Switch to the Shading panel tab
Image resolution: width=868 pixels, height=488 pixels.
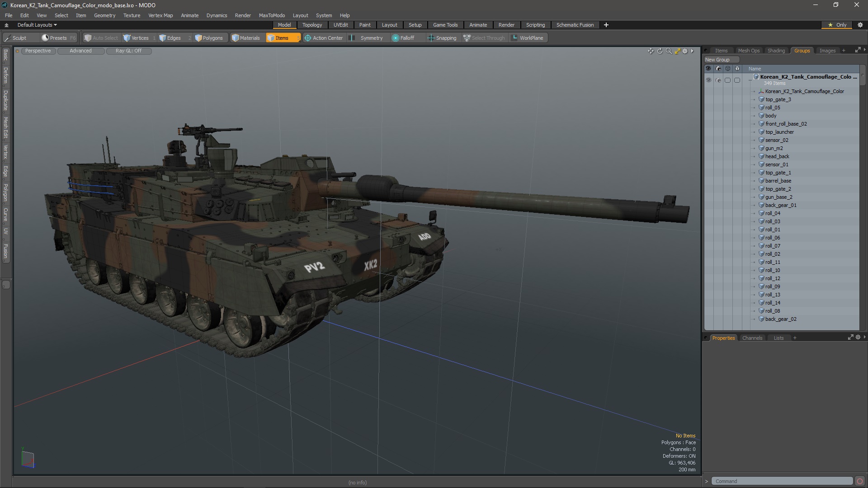776,51
